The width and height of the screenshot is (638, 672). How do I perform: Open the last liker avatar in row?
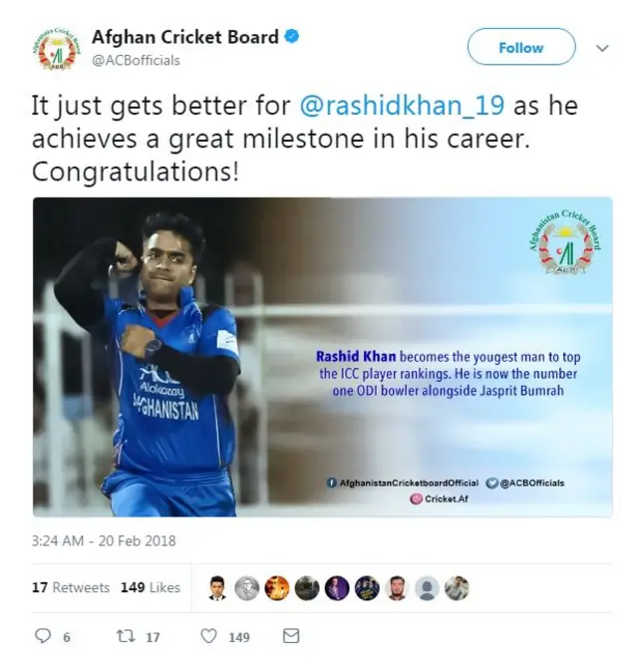[458, 588]
